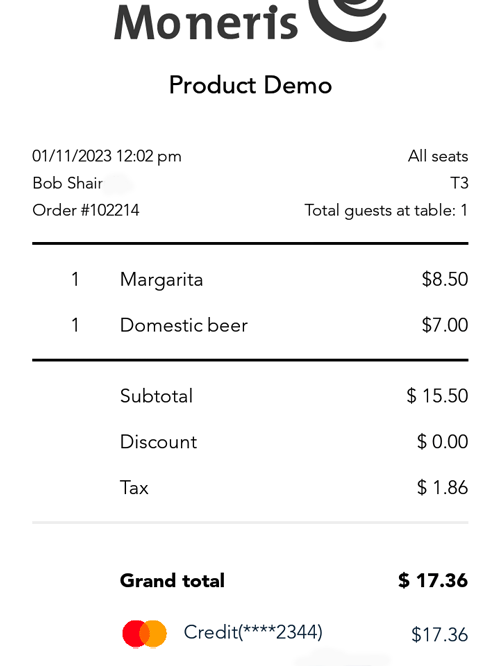Select the Discount row label

click(158, 442)
